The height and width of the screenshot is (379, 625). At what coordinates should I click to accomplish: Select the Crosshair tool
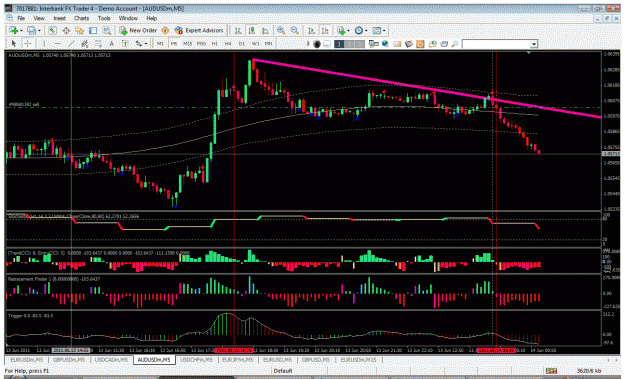click(28, 43)
